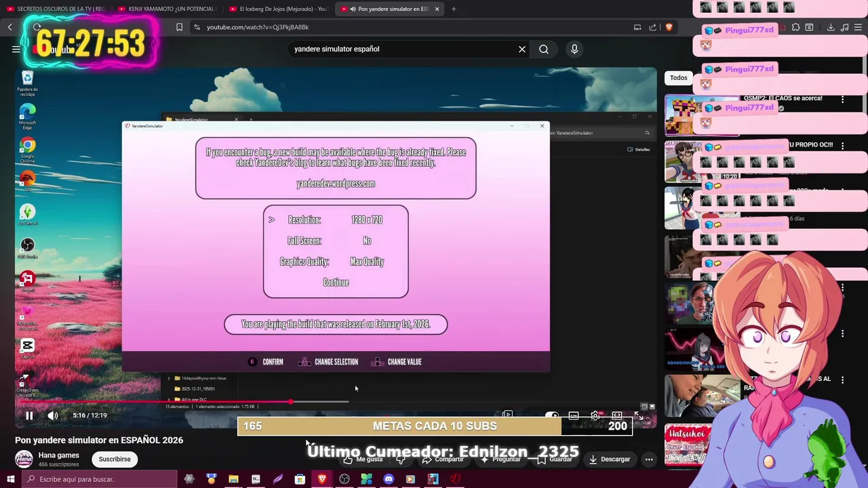Go back with the browser arrow
Screen dimensions: 868x488
pos(10,27)
